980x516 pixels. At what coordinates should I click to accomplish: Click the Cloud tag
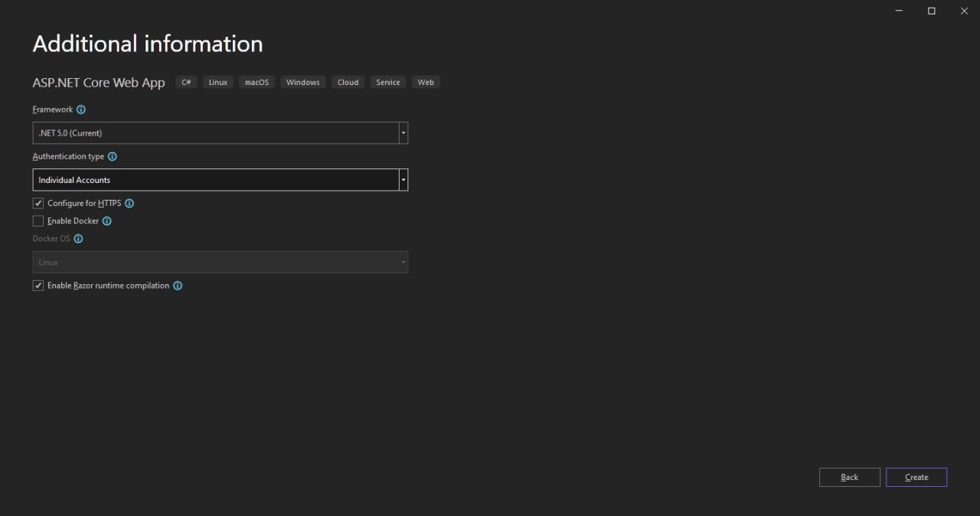click(348, 82)
